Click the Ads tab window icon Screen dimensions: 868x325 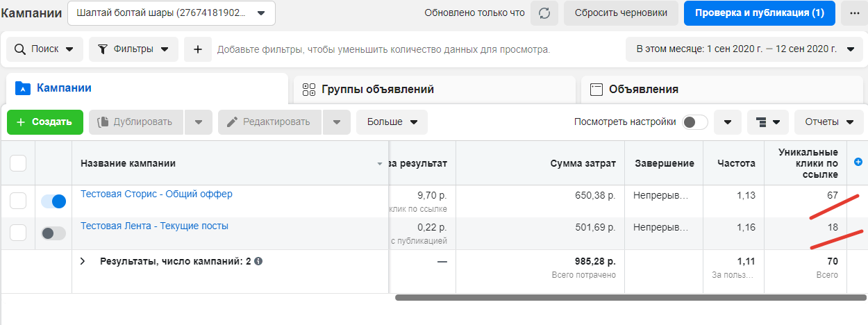click(596, 89)
